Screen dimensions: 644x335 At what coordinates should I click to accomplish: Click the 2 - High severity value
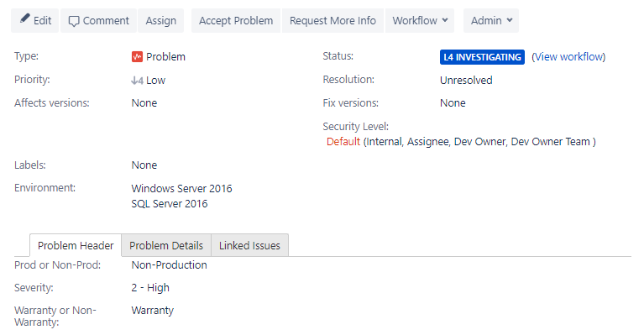tap(150, 288)
